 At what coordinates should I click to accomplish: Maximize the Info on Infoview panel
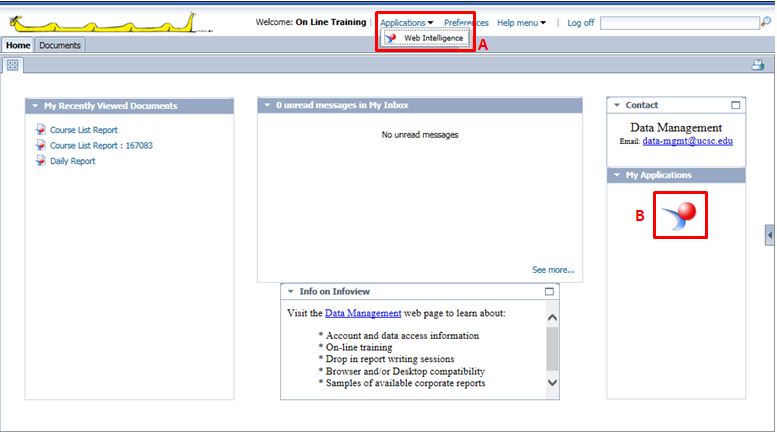tap(549, 291)
